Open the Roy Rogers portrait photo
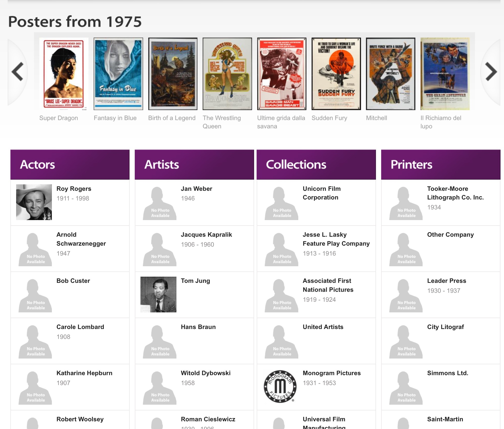 pyautogui.click(x=34, y=202)
